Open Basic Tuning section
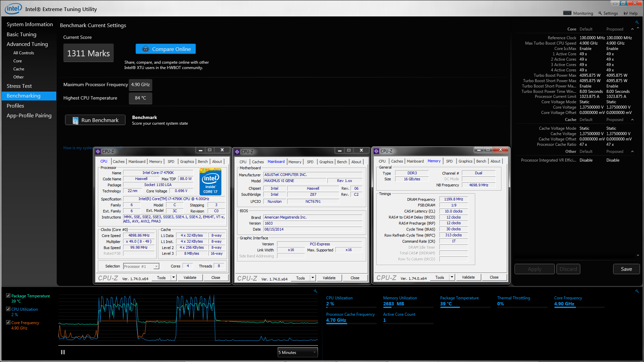Screen dimensions: 644x362 (21, 34)
